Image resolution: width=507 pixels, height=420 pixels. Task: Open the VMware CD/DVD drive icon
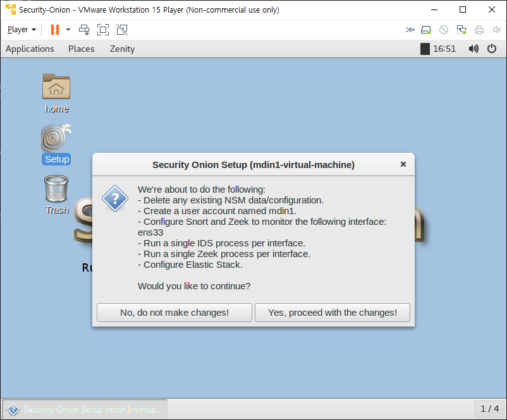(444, 30)
